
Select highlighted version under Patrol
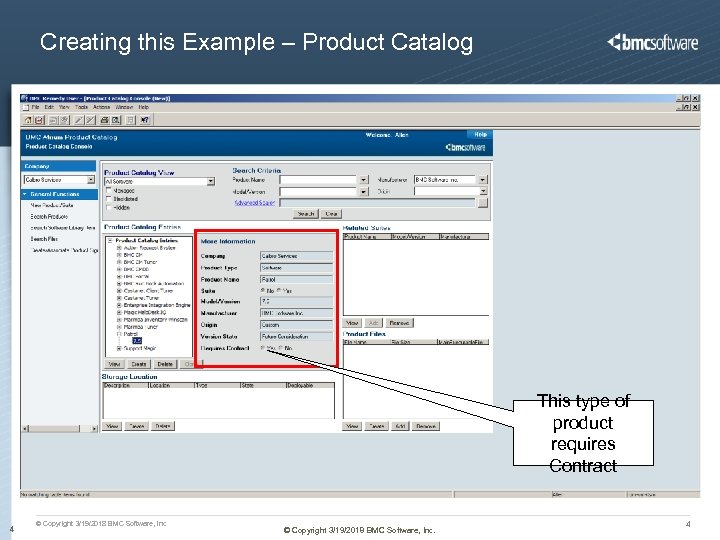[x=137, y=341]
